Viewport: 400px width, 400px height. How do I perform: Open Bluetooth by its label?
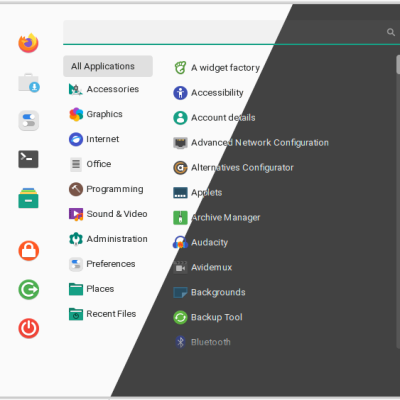coord(211,342)
